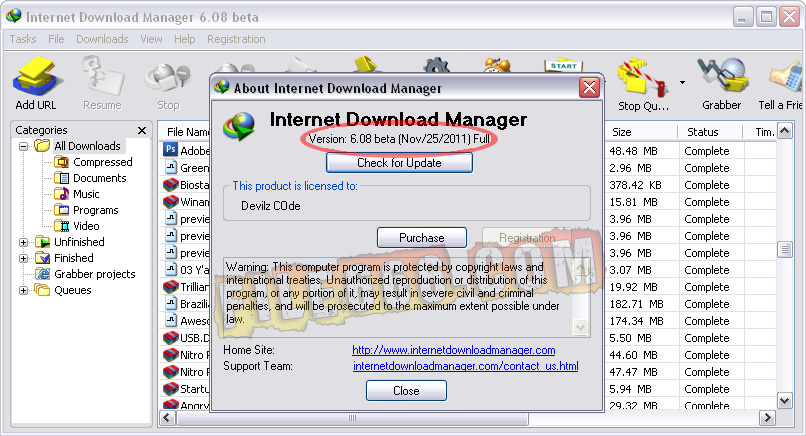Expand the Finished tree node

[23, 258]
